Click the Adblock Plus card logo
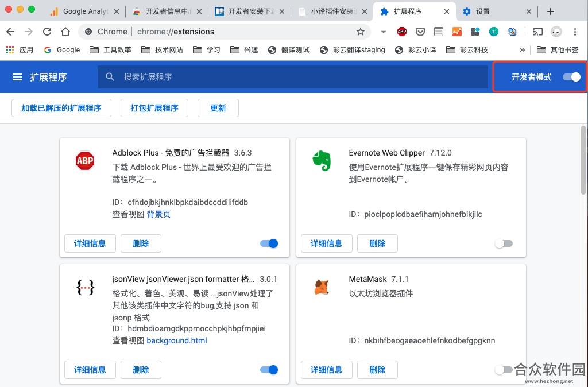This screenshot has height=387, width=588. (x=85, y=161)
